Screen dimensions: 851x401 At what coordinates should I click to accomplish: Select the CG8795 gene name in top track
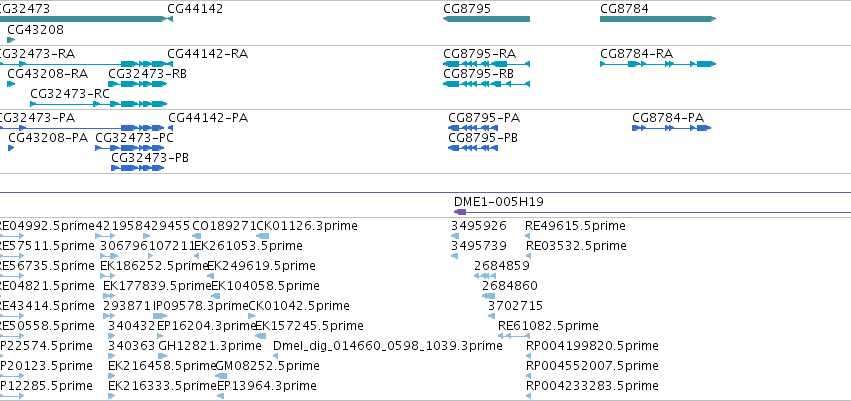click(x=467, y=9)
